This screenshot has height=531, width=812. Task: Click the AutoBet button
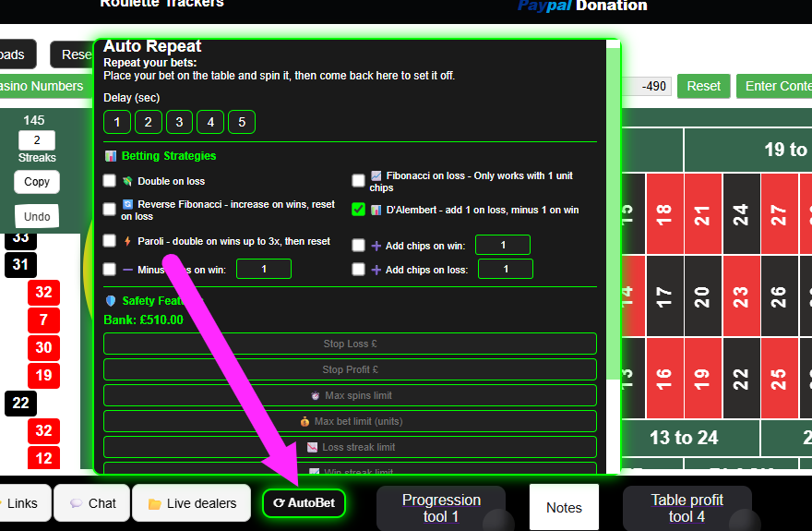click(x=304, y=503)
